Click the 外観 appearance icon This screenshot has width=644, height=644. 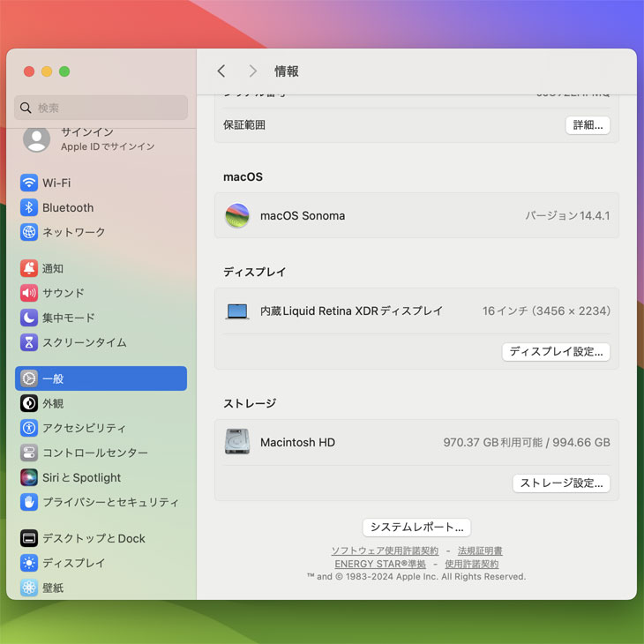tap(29, 403)
